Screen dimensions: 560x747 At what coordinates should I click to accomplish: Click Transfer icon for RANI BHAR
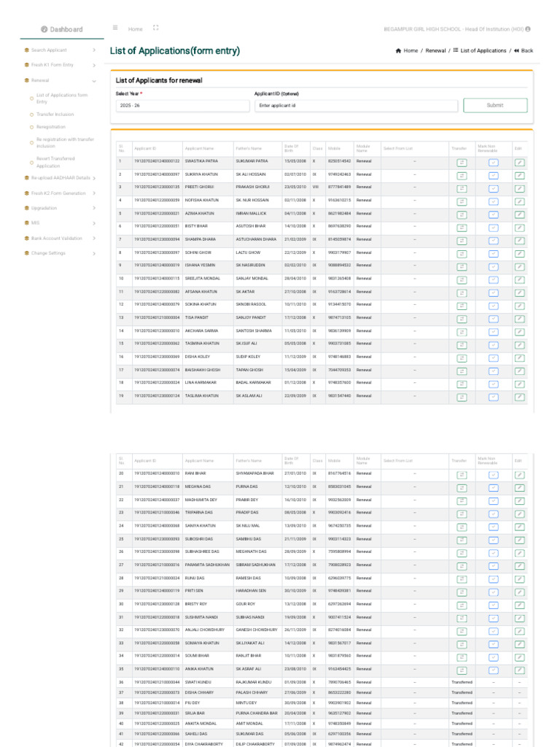[462, 475]
